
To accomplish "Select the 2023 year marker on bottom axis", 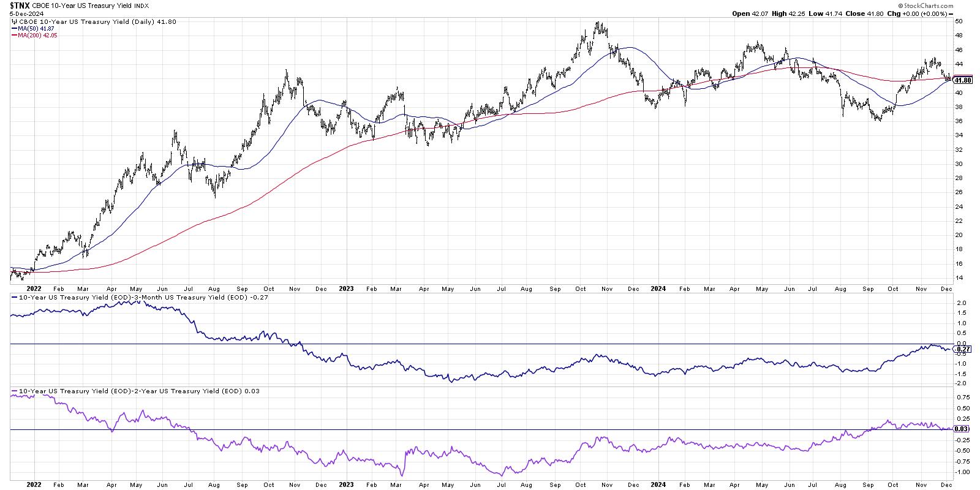I will coord(346,484).
